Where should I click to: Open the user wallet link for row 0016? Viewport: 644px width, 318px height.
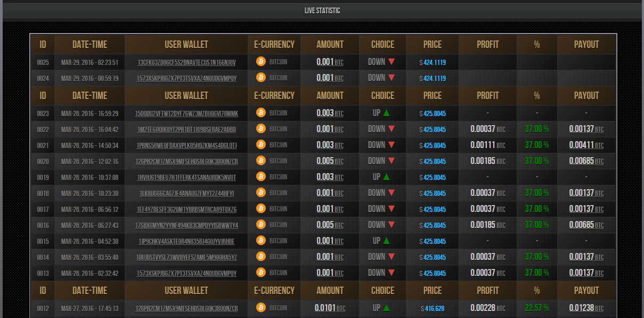coord(186,225)
